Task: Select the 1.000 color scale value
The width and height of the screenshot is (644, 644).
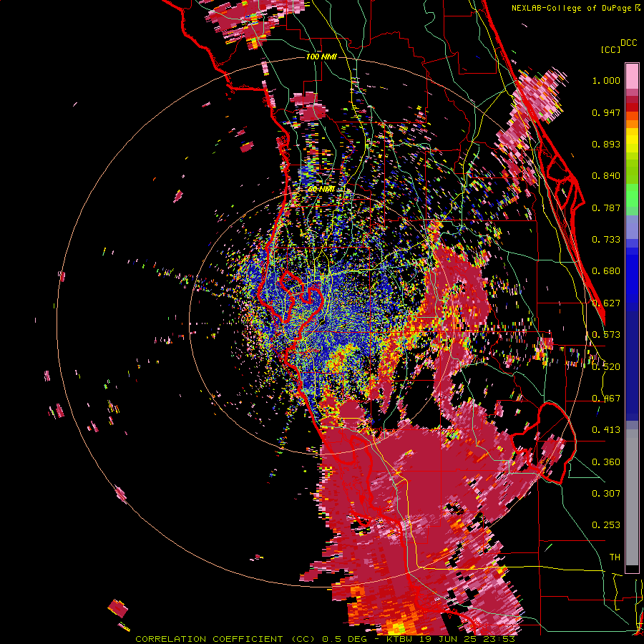Action: [x=606, y=80]
